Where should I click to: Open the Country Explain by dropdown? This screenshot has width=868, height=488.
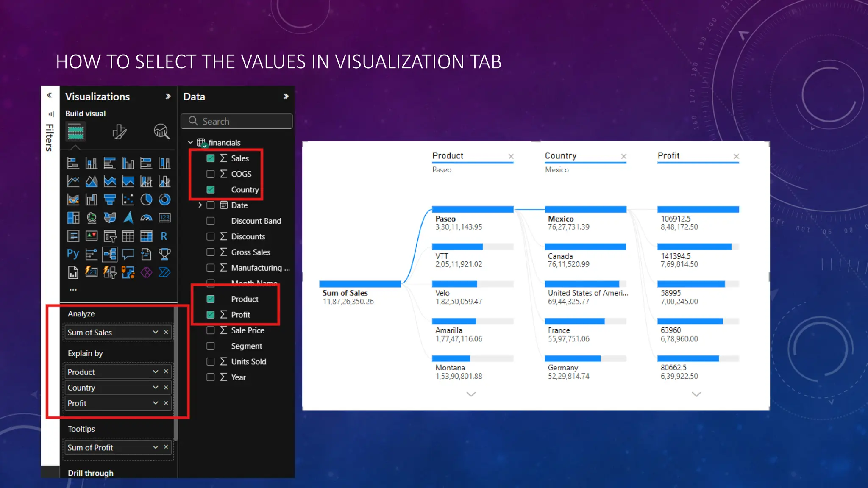click(x=156, y=388)
